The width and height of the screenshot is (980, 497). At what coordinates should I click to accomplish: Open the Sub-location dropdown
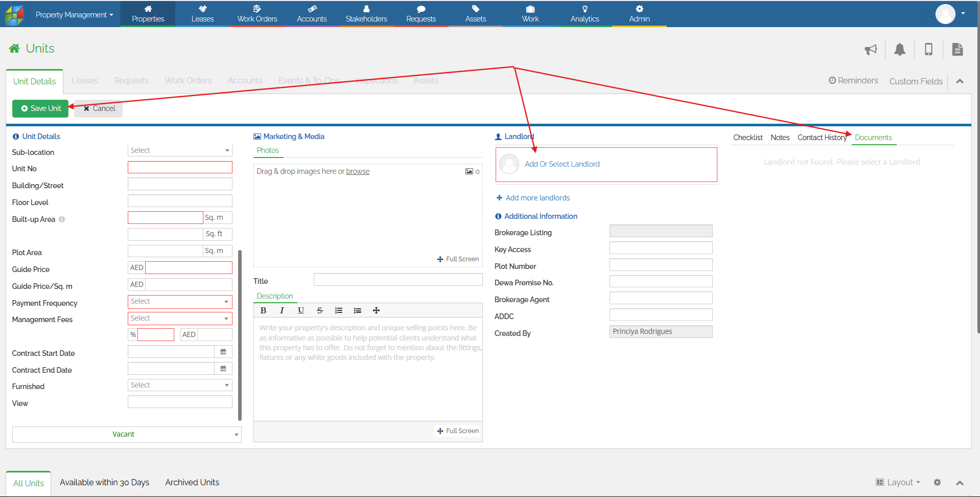click(180, 150)
